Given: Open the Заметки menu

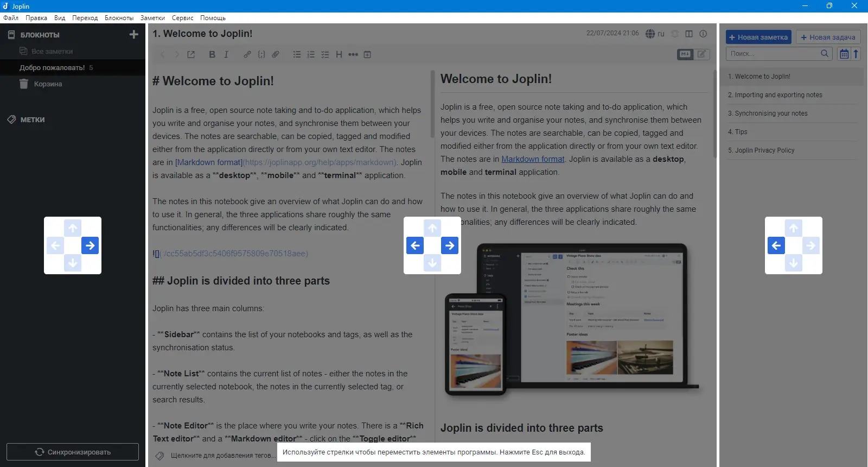Looking at the screenshot, I should [153, 18].
